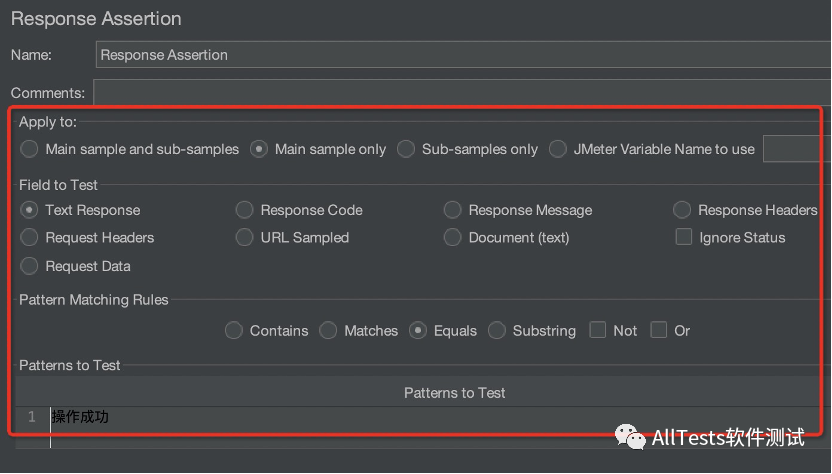832x474 pixels.
Task: Set matching rule to Matches
Action: click(x=328, y=331)
